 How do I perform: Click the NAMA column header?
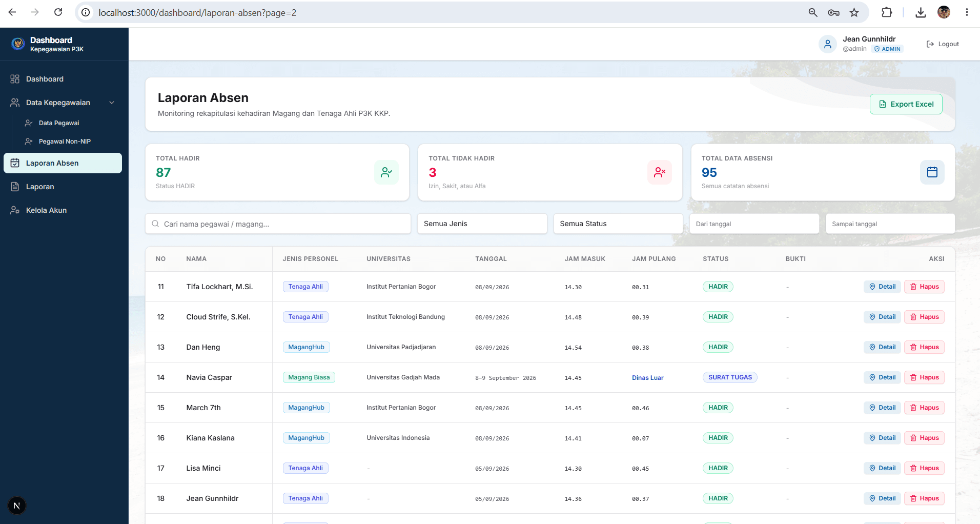click(196, 259)
